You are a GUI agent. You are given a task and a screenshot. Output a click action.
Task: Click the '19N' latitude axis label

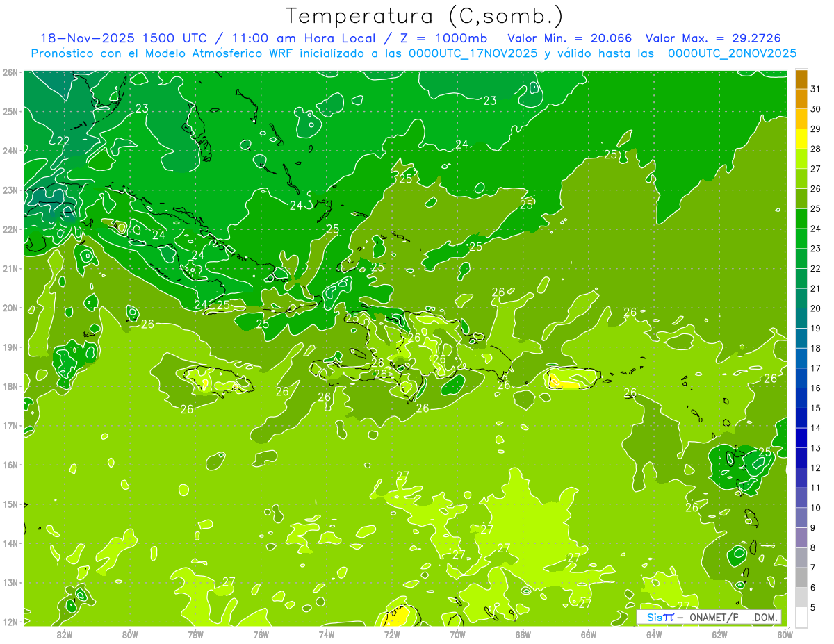tap(10, 347)
